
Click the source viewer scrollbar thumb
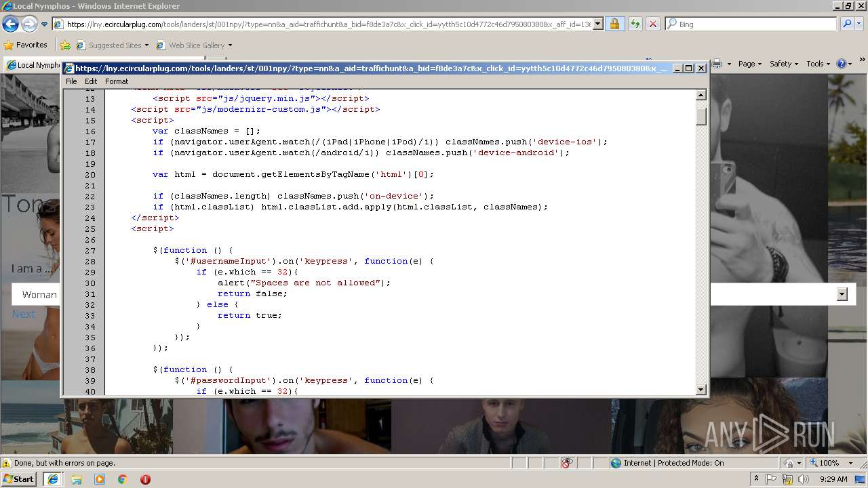tap(701, 116)
